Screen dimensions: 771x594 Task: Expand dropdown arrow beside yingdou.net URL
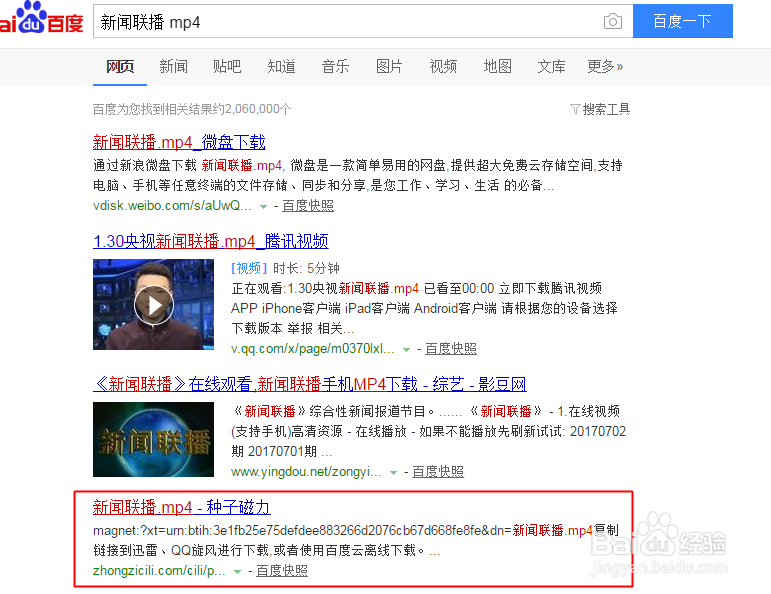(393, 473)
